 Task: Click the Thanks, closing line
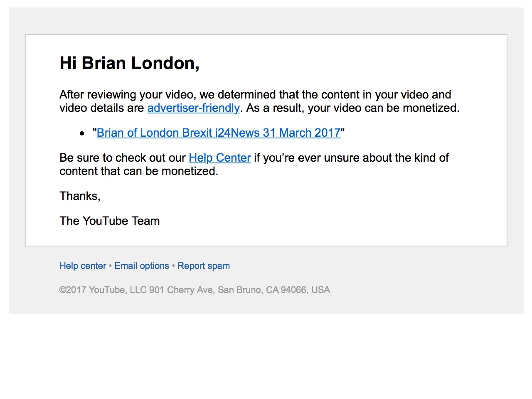tap(80, 196)
